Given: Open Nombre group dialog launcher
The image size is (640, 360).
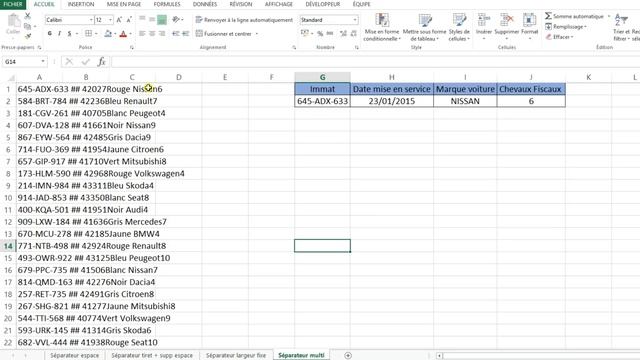Looking at the screenshot, I should tap(357, 47).
